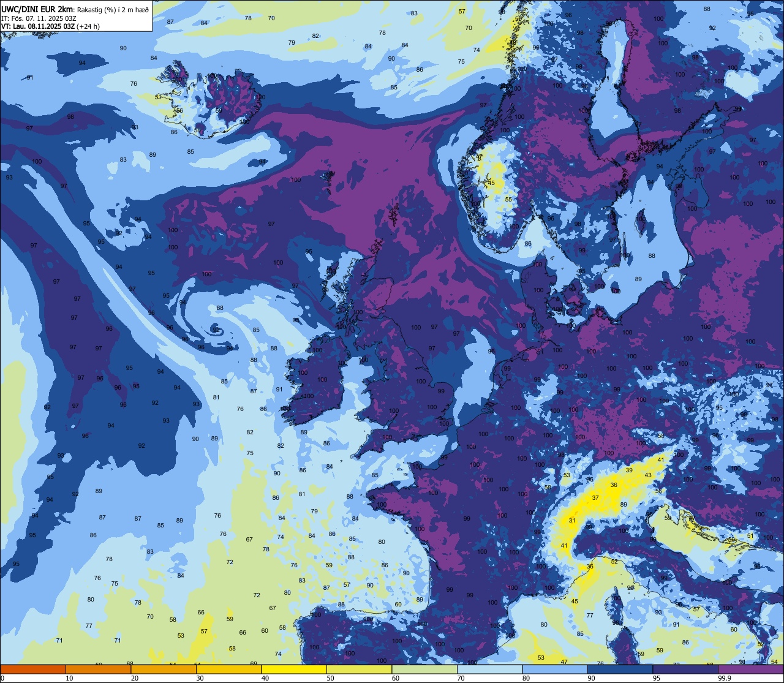This screenshot has height=683, width=784.
Task: Select the 50–60% pale yellow legend swatch
Action: [x=359, y=669]
